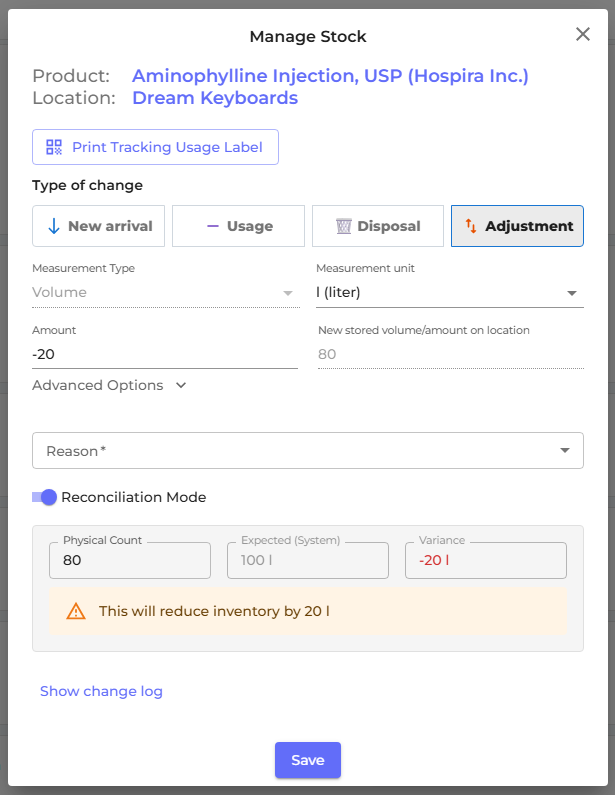Screen dimensions: 615x795
Task: Select the Usage change type
Action: click(x=238, y=226)
